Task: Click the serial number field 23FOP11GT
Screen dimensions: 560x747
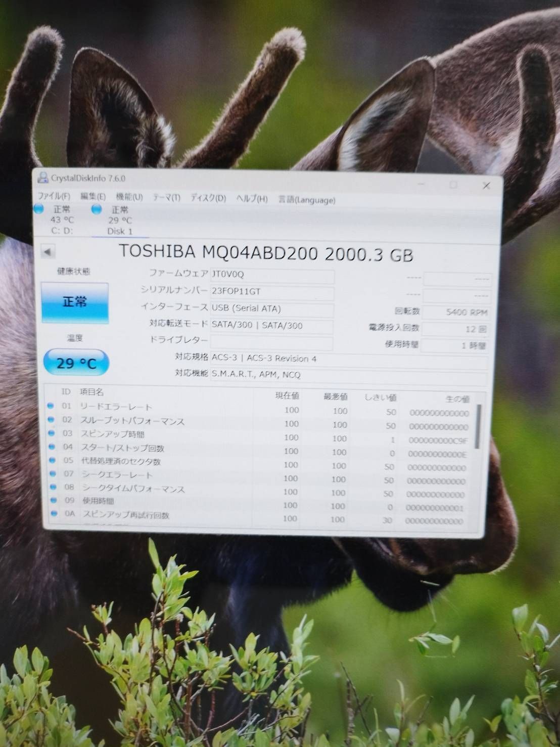Action: [272, 292]
